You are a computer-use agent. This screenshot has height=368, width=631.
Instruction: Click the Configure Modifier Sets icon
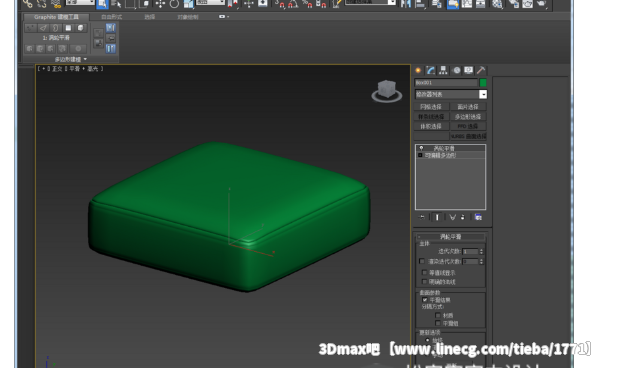(478, 217)
